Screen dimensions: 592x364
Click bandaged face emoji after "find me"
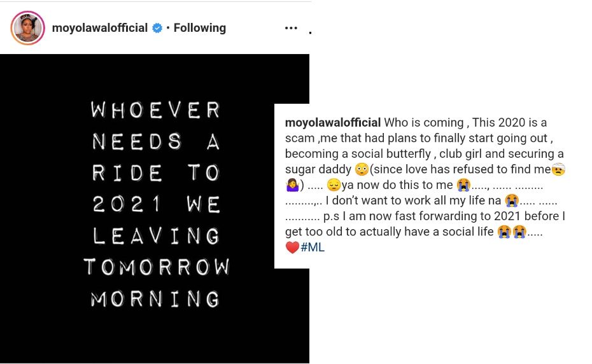tap(559, 170)
